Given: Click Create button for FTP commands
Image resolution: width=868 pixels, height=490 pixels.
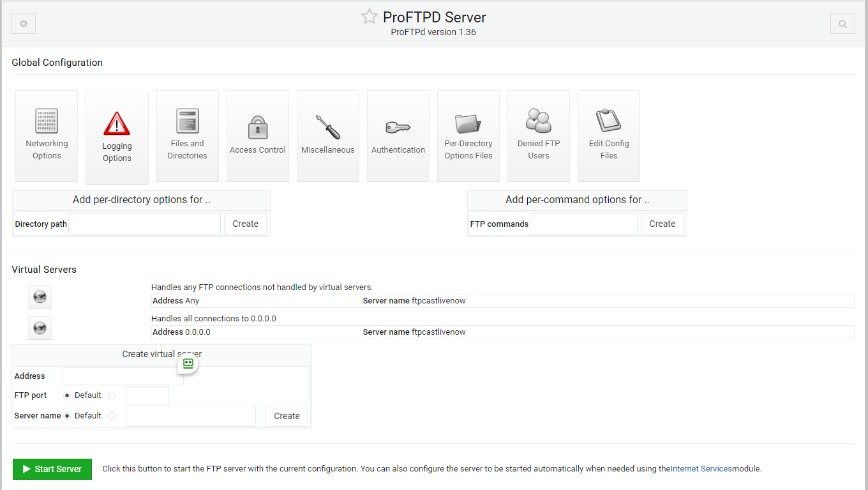Looking at the screenshot, I should 662,224.
